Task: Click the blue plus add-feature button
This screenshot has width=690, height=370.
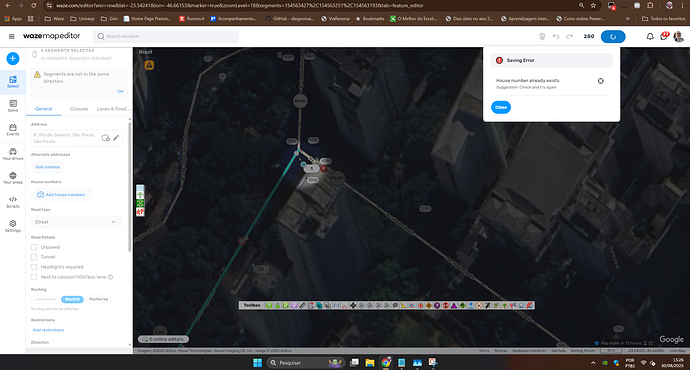Action: tap(13, 59)
